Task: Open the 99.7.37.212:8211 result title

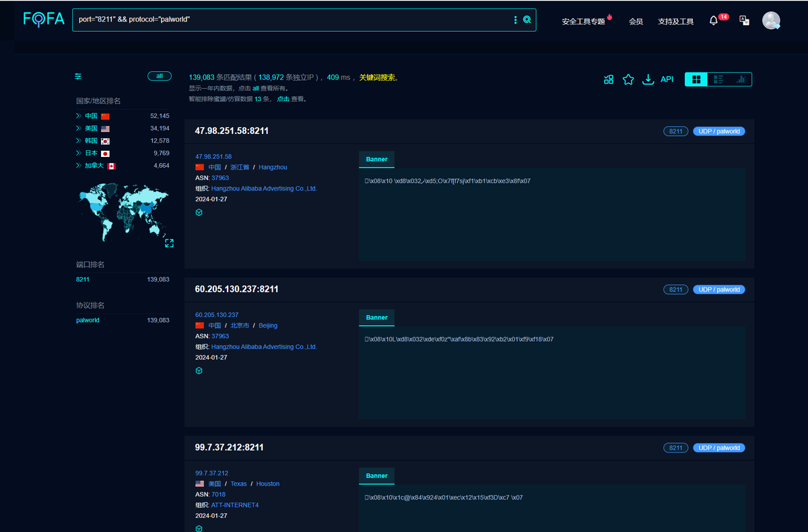Action: [229, 447]
